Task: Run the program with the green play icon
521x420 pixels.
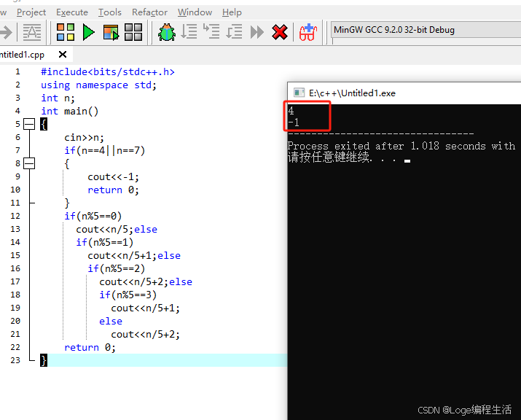Action: point(88,32)
